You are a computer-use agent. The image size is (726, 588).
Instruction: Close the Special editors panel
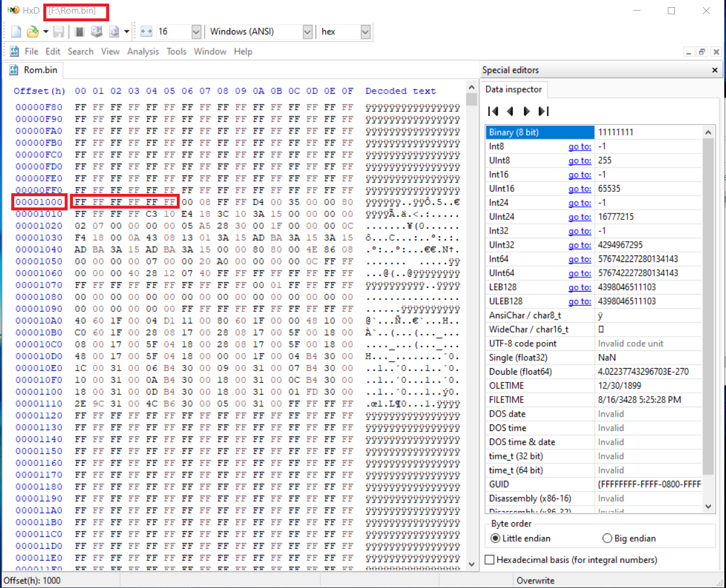click(715, 70)
